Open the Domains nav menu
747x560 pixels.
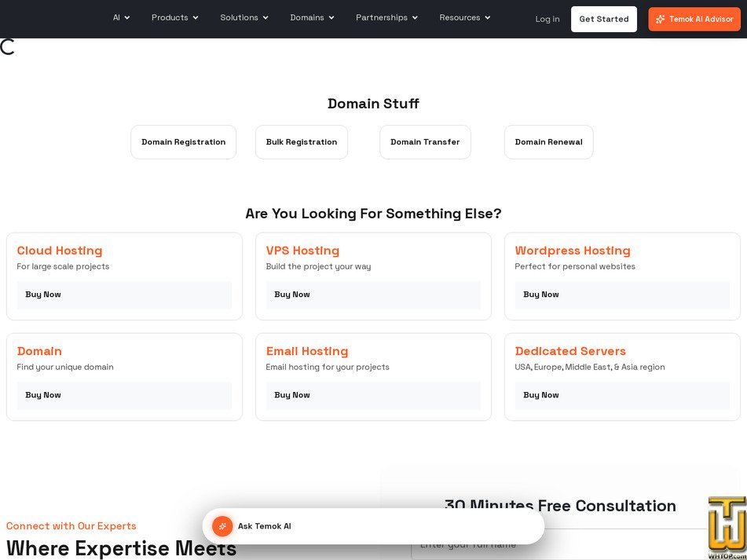tap(312, 17)
